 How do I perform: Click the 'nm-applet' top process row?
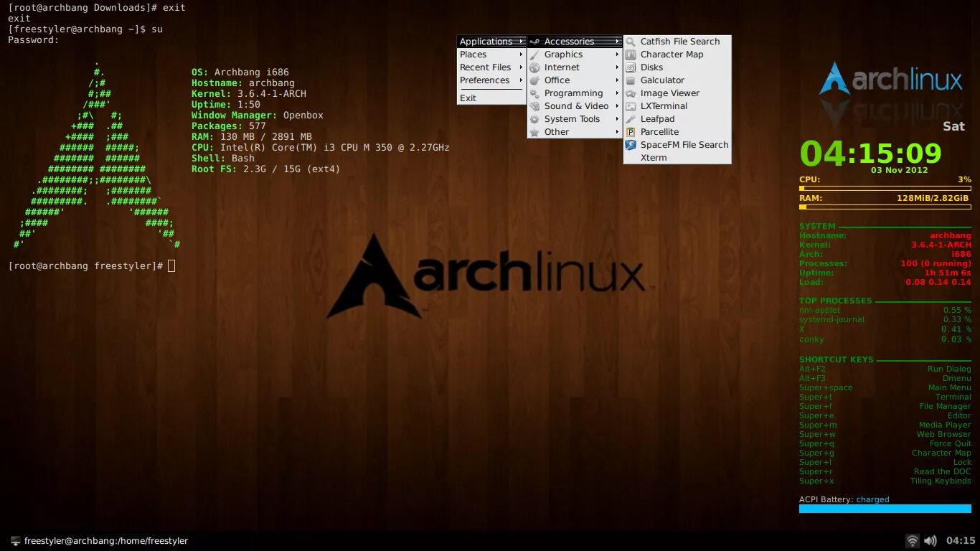click(x=885, y=310)
